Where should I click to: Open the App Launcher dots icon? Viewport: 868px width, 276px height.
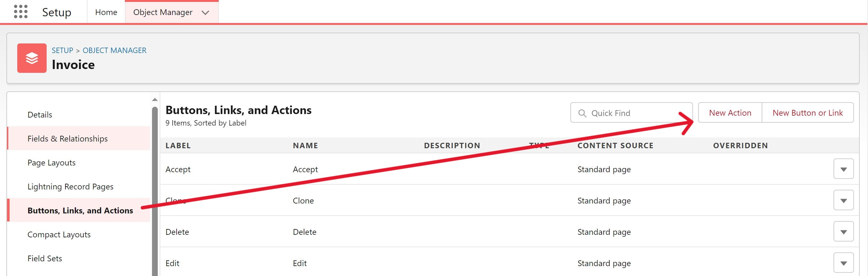20,12
